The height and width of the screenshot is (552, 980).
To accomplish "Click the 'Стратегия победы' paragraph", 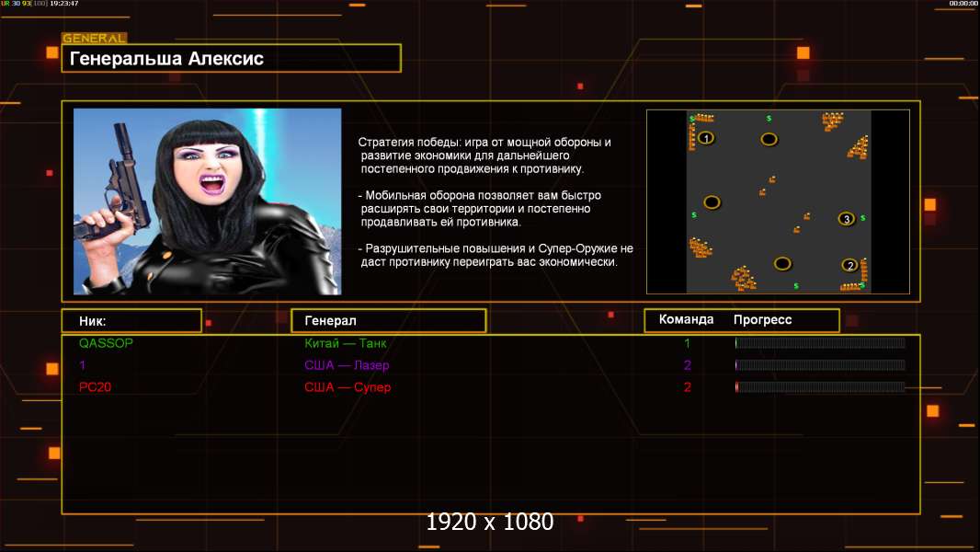I will [x=484, y=155].
